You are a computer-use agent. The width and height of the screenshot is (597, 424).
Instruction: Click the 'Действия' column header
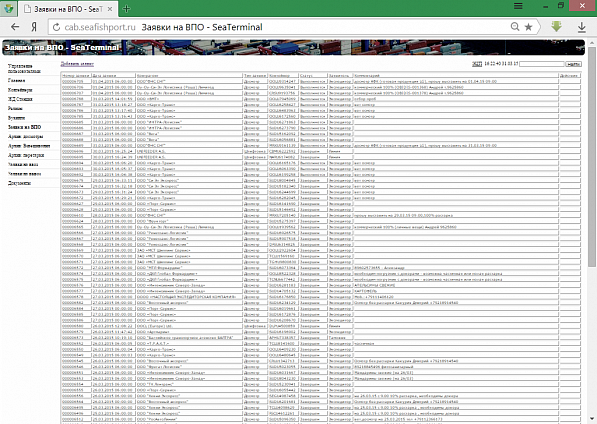click(570, 76)
